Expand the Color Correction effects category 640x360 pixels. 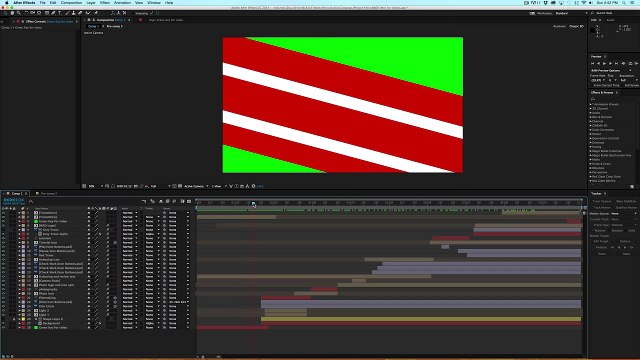(591, 130)
